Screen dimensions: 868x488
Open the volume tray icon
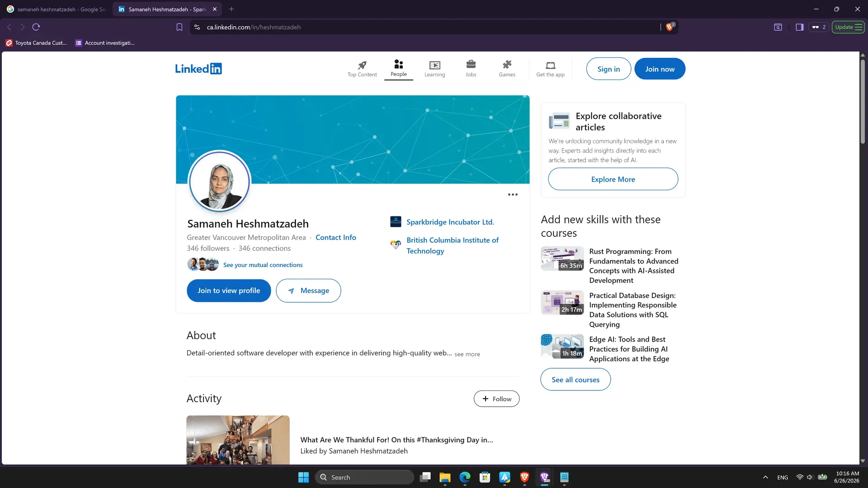tap(810, 477)
